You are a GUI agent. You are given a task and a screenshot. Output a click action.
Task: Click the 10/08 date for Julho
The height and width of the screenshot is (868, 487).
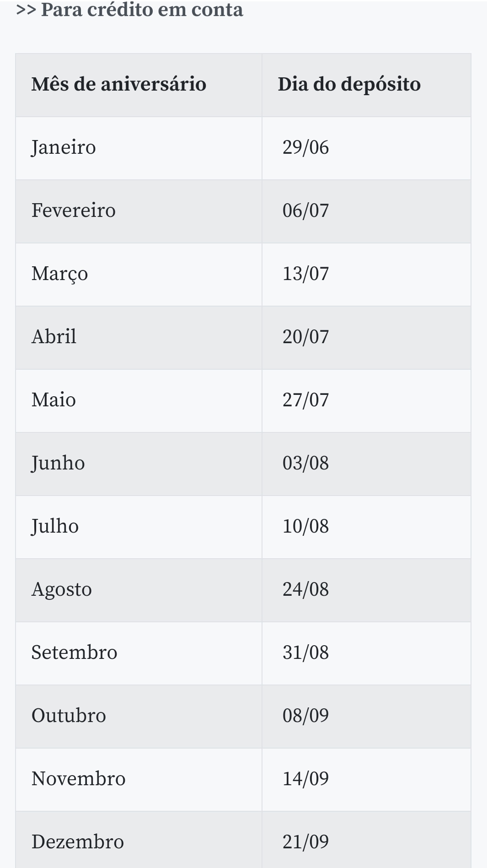point(305,527)
